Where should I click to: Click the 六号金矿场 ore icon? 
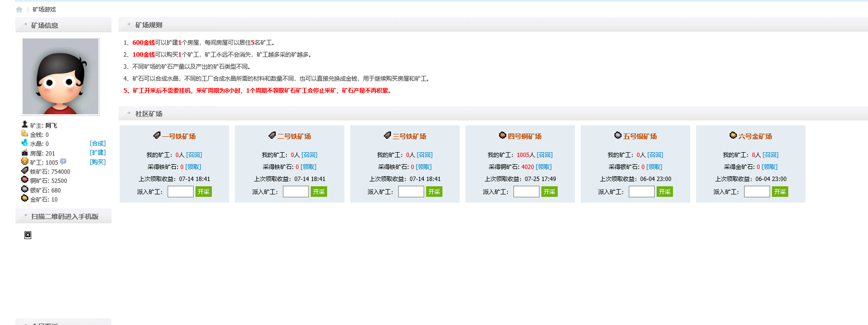point(733,135)
